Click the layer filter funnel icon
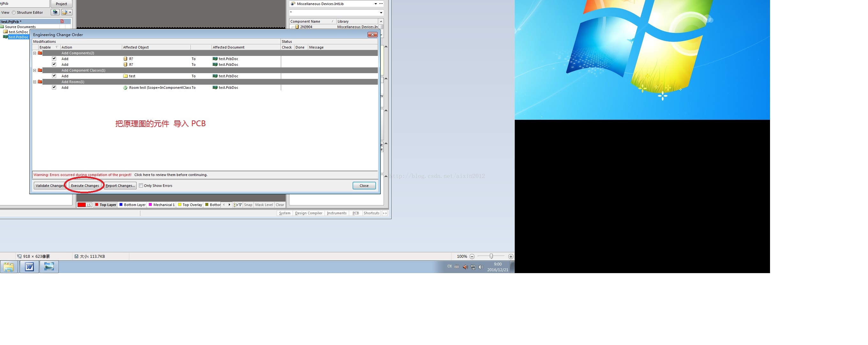868x345 pixels. [240, 205]
